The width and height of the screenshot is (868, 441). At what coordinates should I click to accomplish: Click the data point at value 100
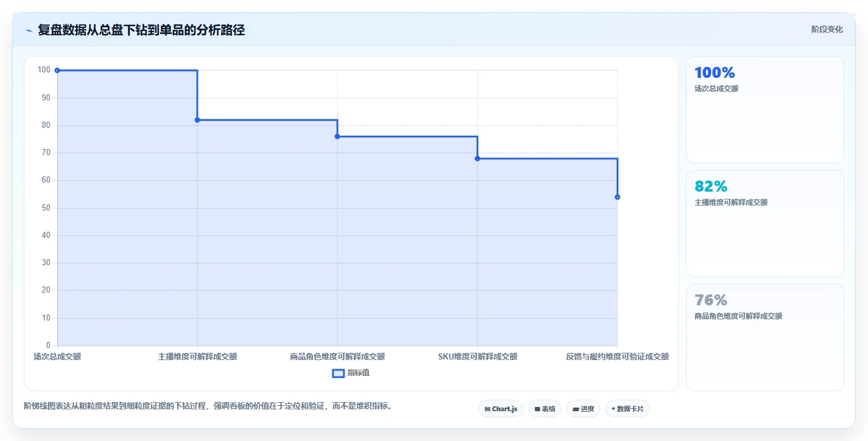click(x=57, y=71)
